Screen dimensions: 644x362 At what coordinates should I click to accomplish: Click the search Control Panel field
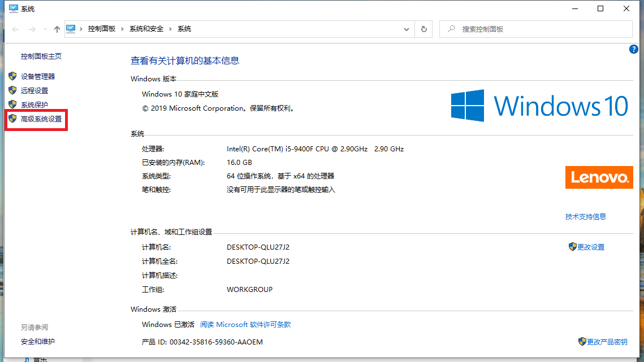pyautogui.click(x=536, y=29)
